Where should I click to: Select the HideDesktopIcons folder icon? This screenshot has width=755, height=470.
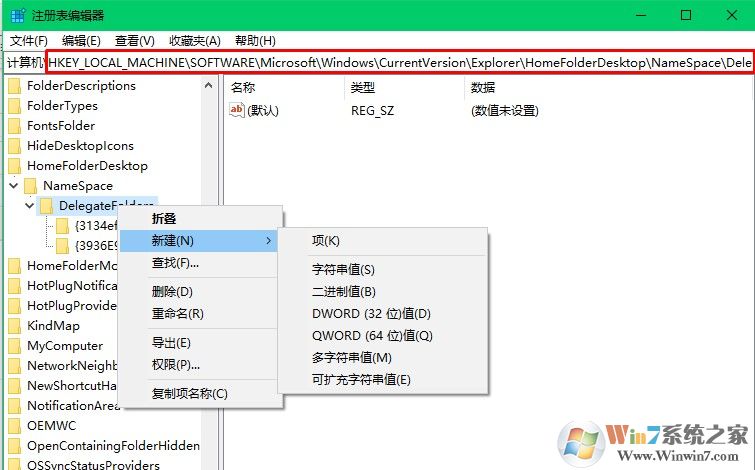[15, 146]
